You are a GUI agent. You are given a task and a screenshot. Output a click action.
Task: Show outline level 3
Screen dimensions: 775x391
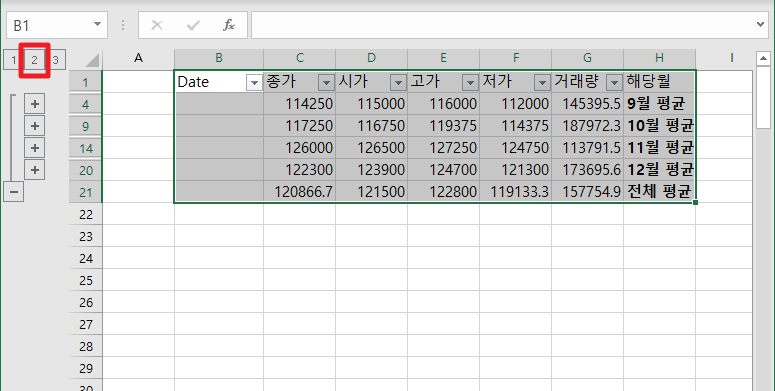[55, 60]
